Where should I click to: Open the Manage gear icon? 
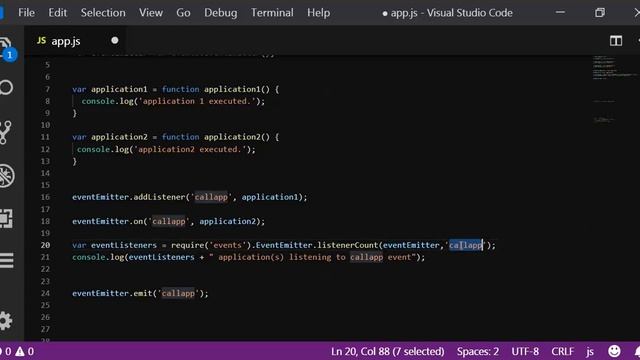pos(6,321)
